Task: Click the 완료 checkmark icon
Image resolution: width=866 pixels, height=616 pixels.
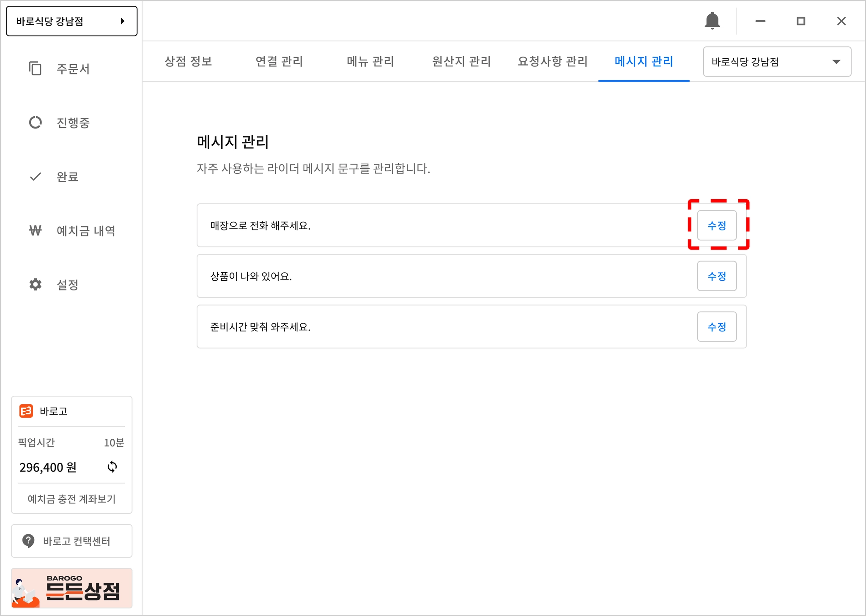Action: pyautogui.click(x=35, y=176)
